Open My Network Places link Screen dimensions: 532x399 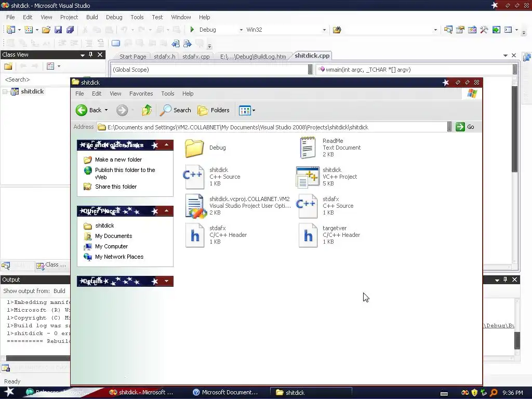point(119,257)
